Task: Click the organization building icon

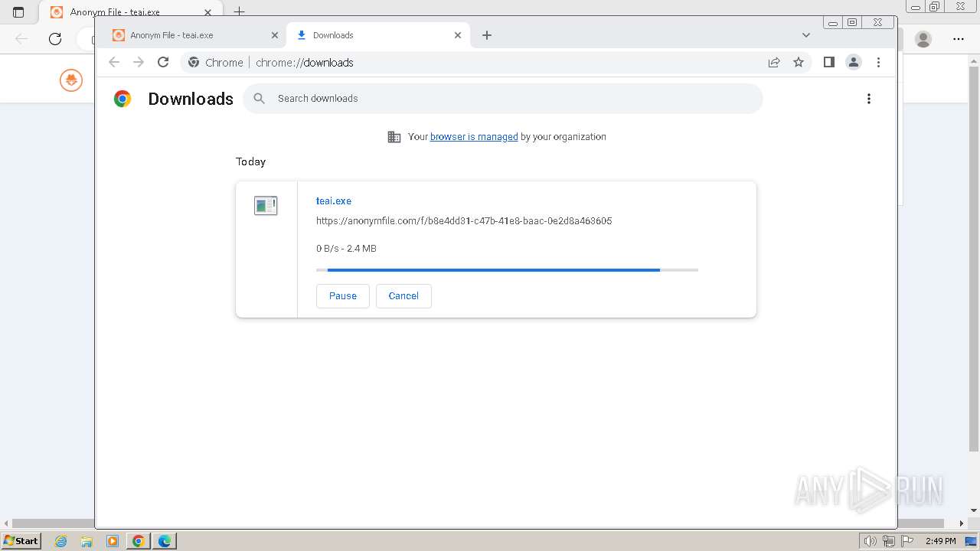Action: tap(394, 137)
